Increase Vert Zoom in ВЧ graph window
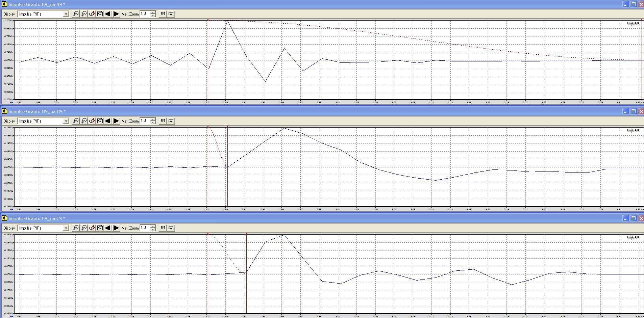The height and width of the screenshot is (318, 644). tap(153, 12)
